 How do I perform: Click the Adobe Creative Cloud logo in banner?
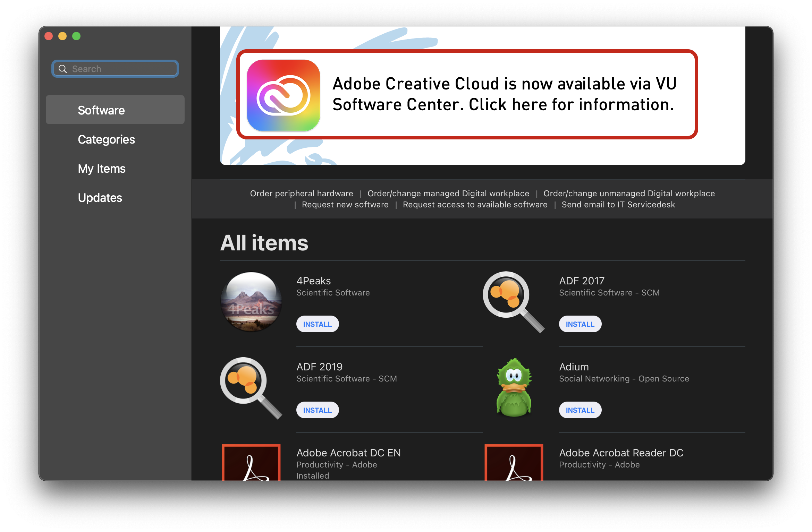[283, 95]
